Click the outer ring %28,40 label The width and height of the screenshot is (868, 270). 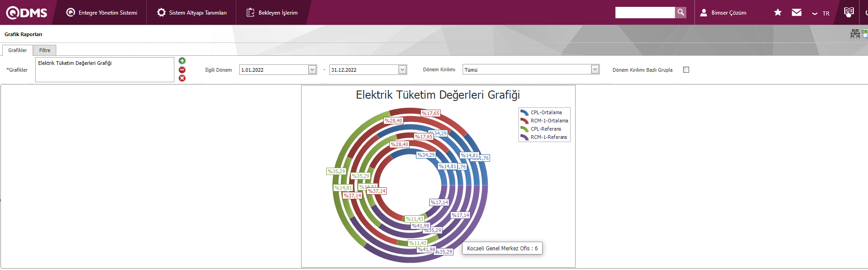394,121
